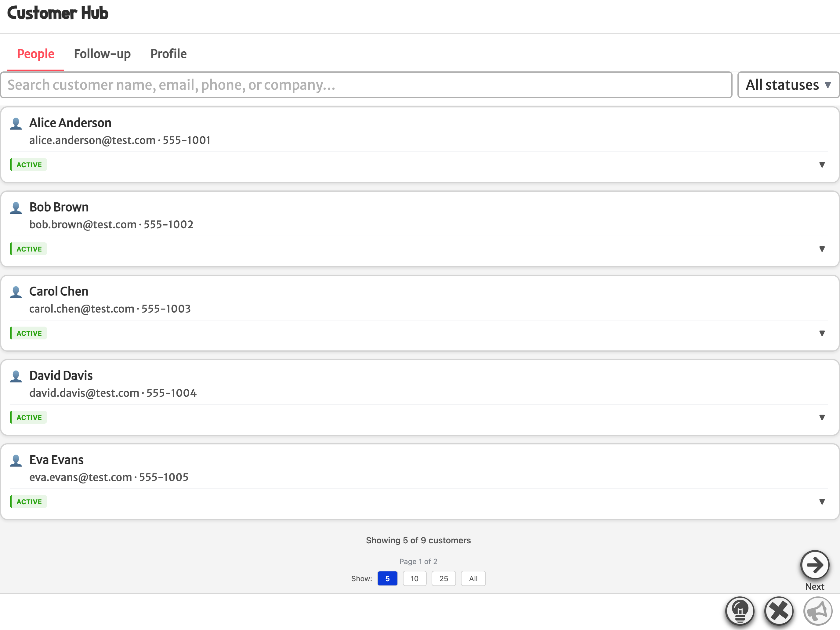Show 10 customers per page
The width and height of the screenshot is (840, 630).
click(x=414, y=578)
